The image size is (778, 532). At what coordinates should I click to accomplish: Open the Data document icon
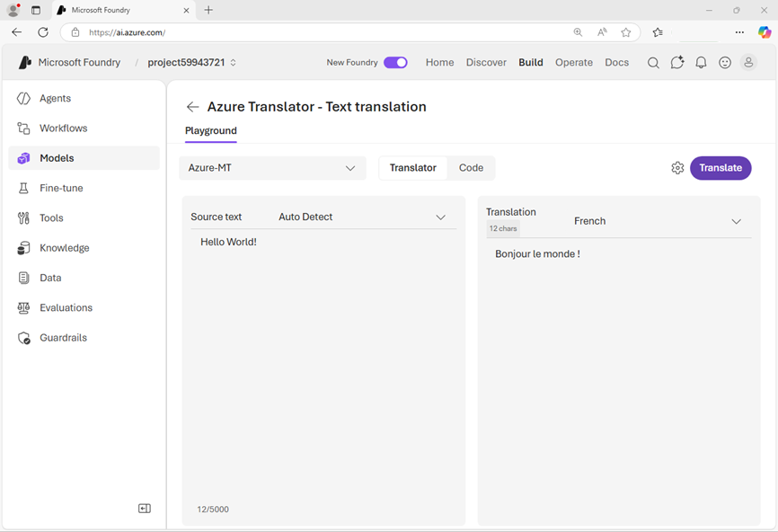pos(23,278)
